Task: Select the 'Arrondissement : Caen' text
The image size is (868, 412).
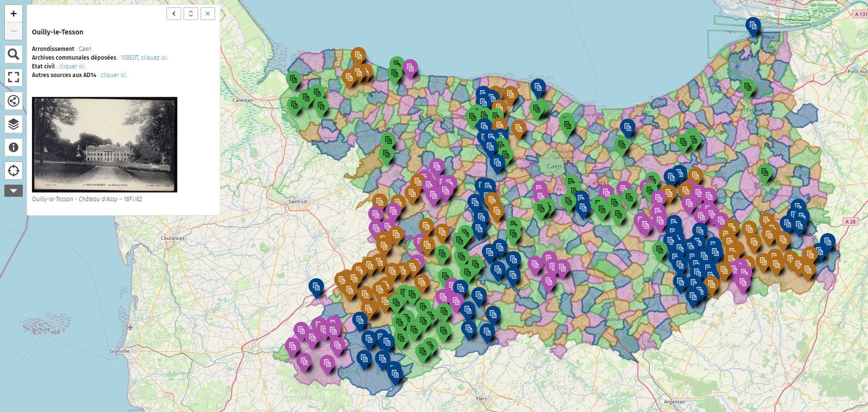Action: 62,49
